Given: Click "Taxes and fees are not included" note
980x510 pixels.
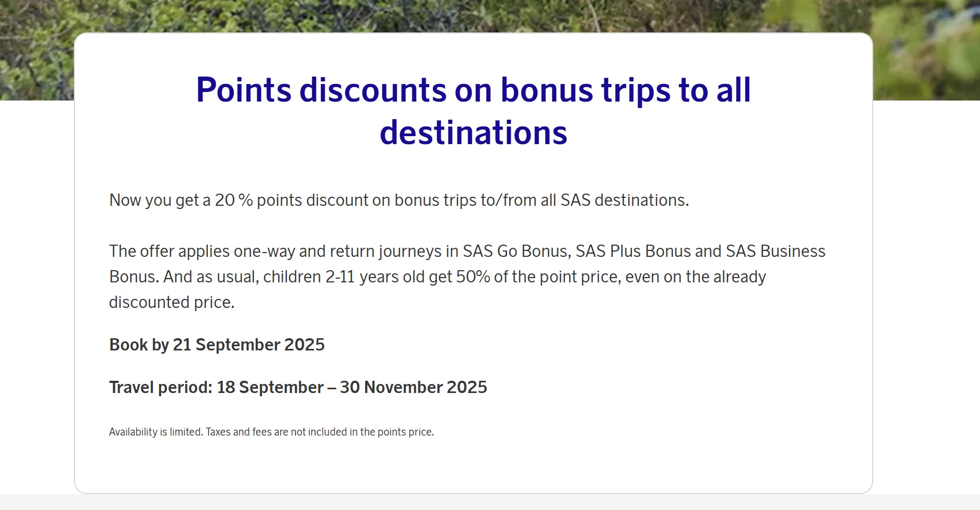Looking at the screenshot, I should (276, 432).
